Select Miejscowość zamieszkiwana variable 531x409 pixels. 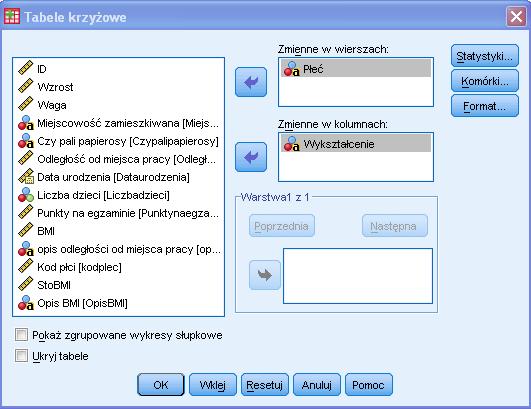(119, 123)
